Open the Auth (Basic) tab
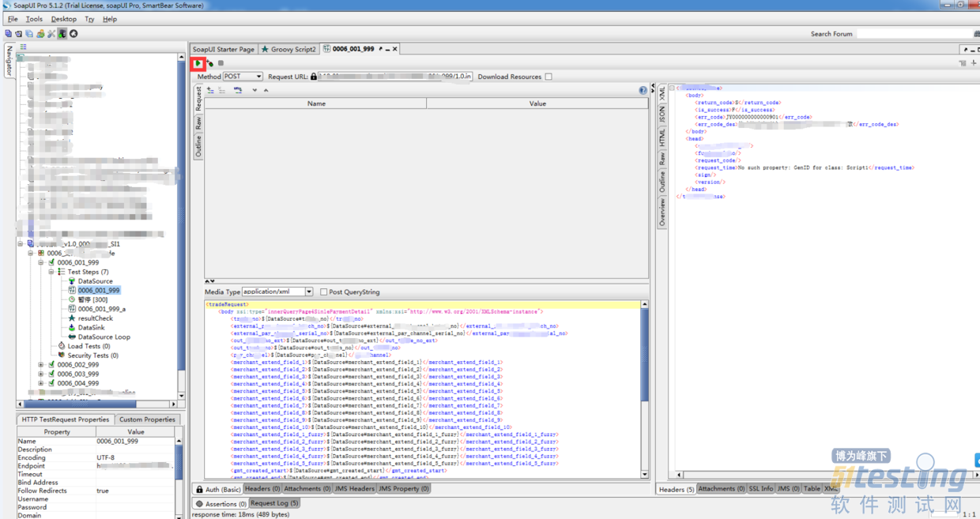Screen dimensions: 980x519 [218, 489]
